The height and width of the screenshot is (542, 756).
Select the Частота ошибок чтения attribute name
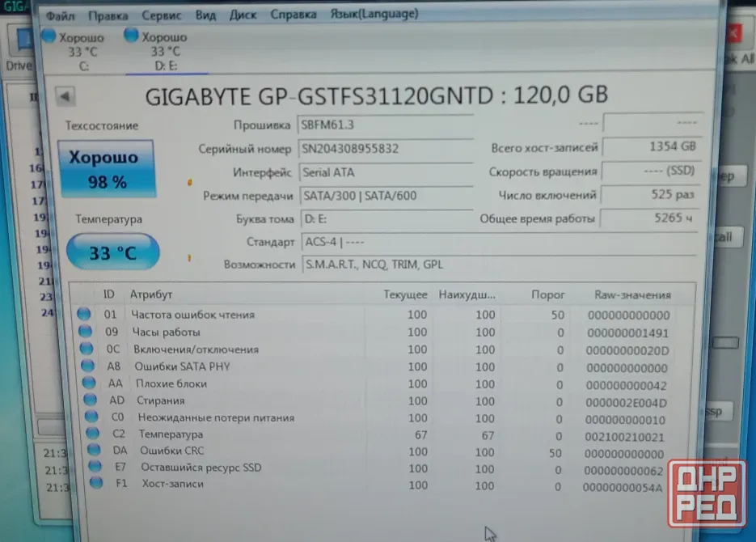(x=193, y=315)
